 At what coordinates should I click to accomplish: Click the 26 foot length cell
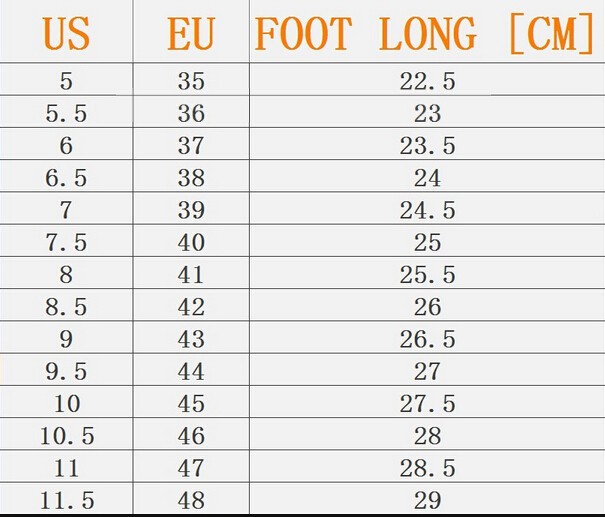(428, 307)
